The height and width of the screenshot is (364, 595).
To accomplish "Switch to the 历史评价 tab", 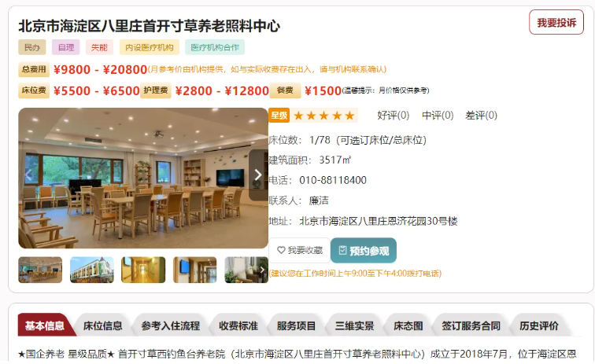I will click(539, 325).
